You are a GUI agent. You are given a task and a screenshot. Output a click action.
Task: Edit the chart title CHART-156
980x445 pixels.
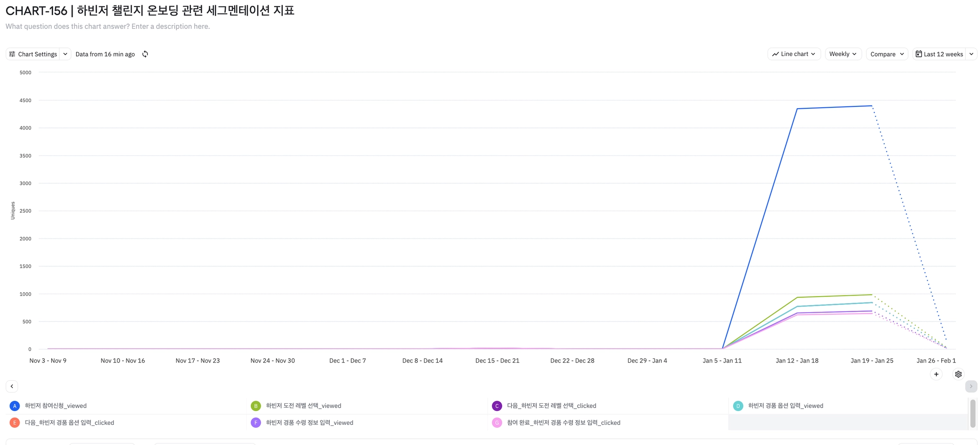point(150,10)
